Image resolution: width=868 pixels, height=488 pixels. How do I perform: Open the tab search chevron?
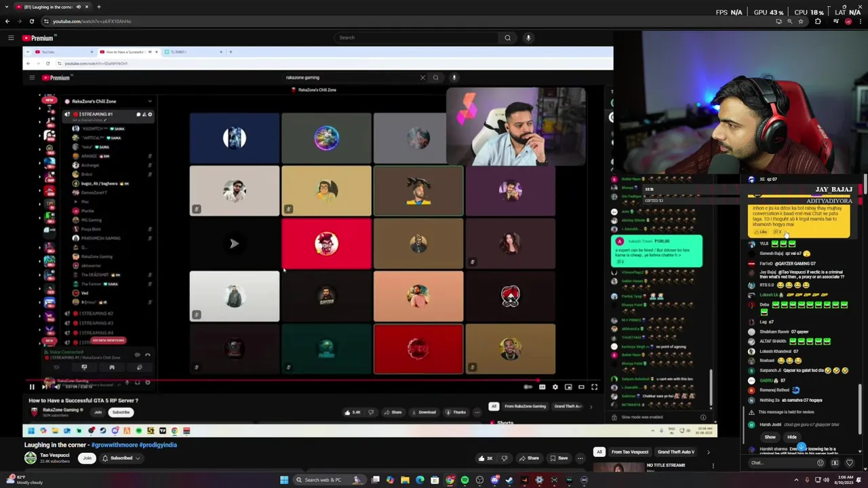click(6, 7)
